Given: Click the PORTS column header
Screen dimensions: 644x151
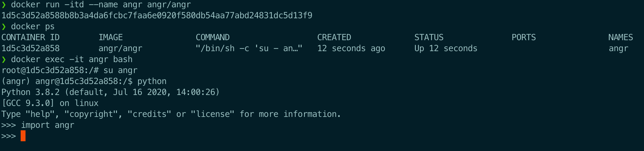Looking at the screenshot, I should pos(524,37).
